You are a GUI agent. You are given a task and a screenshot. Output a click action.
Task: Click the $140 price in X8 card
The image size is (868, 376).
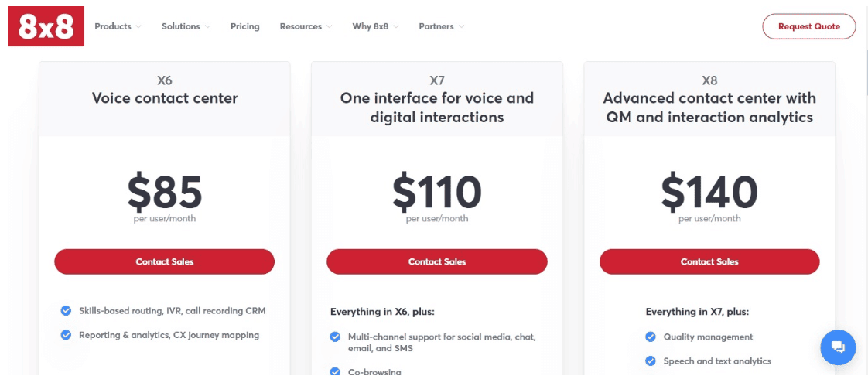[709, 192]
